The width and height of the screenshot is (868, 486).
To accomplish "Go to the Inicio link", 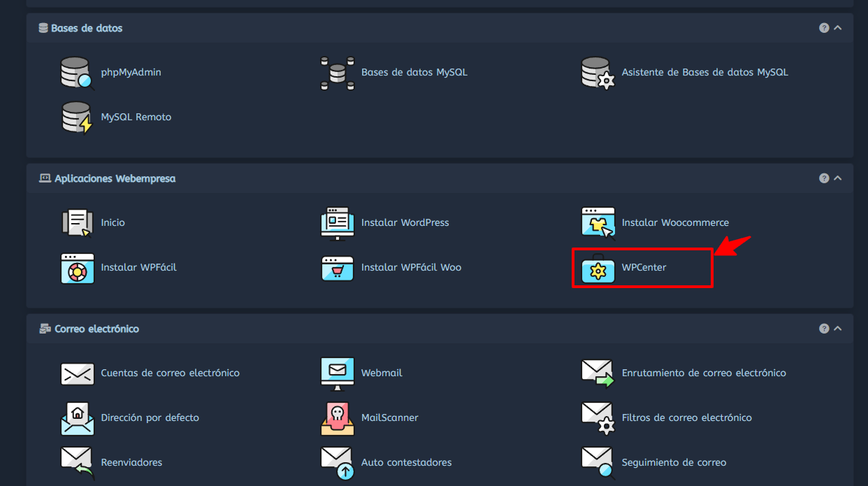I will 113,223.
